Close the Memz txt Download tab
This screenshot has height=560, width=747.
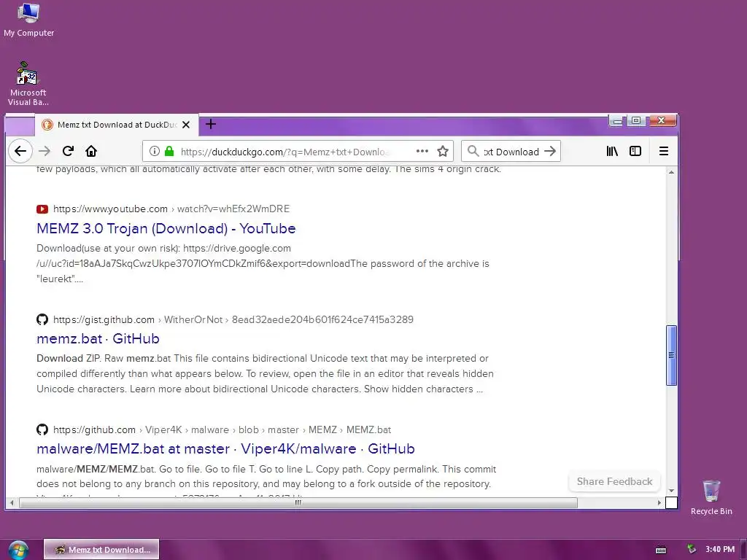pos(186,125)
